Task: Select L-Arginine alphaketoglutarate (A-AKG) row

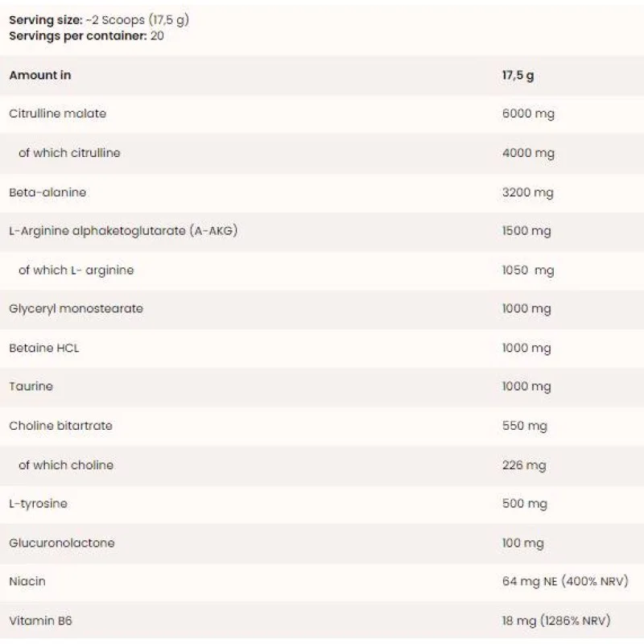Action: (x=322, y=231)
